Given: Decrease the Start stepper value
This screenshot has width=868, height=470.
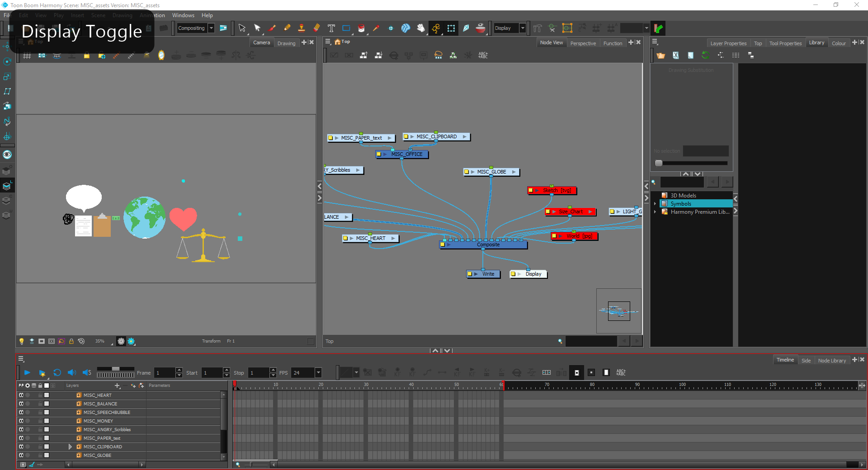Looking at the screenshot, I should (226, 376).
